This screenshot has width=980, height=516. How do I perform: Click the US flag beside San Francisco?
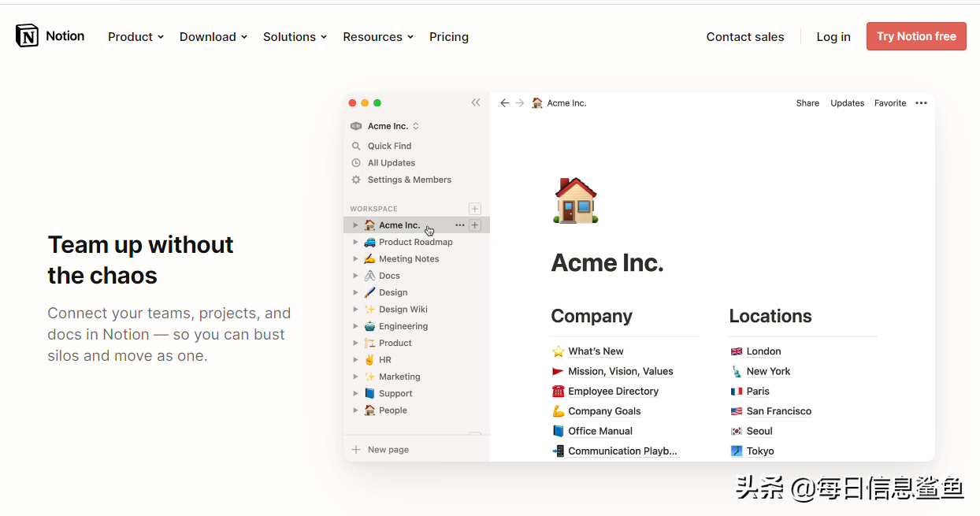[x=737, y=411]
